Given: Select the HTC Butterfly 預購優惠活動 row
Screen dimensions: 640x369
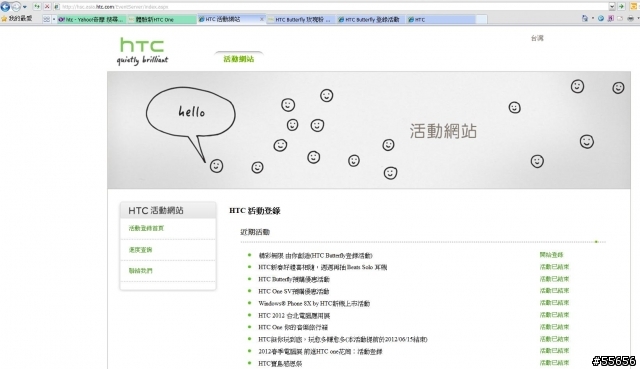Looking at the screenshot, I should pos(294,279).
